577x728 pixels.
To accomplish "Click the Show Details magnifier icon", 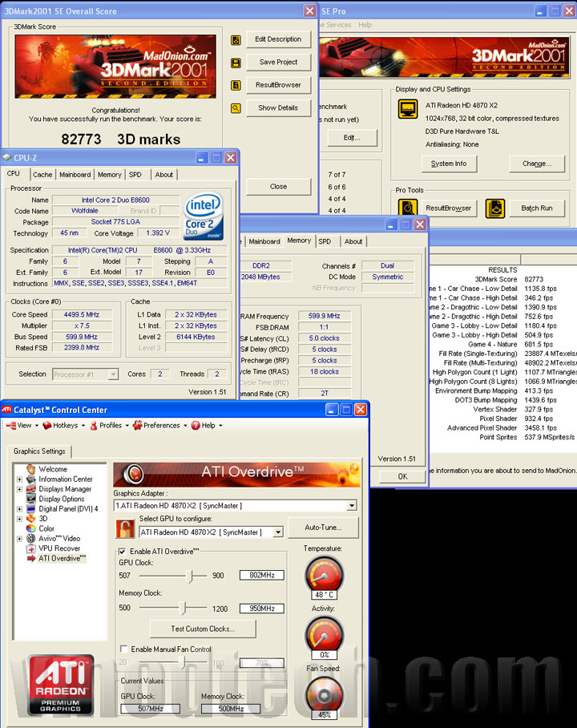I will pos(236,108).
